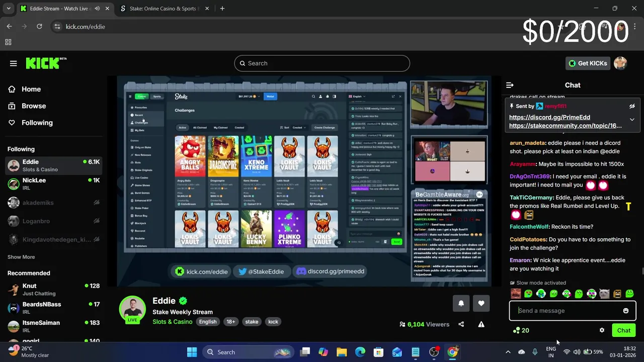Click the Kick search field
This screenshot has width=644, height=362.
[322, 63]
